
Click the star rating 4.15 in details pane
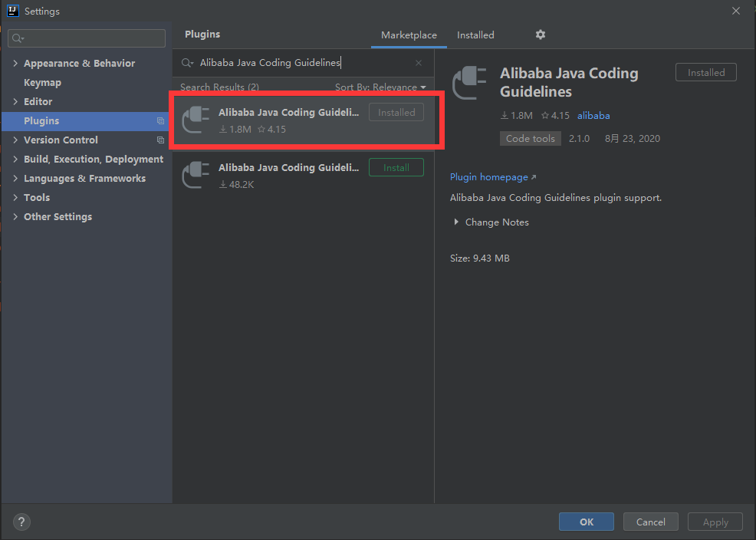tap(555, 116)
